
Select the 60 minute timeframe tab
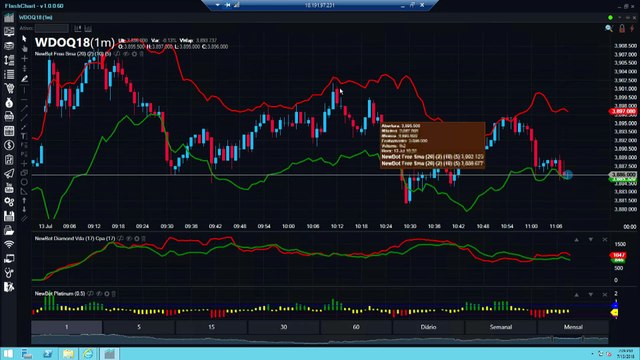point(356,327)
